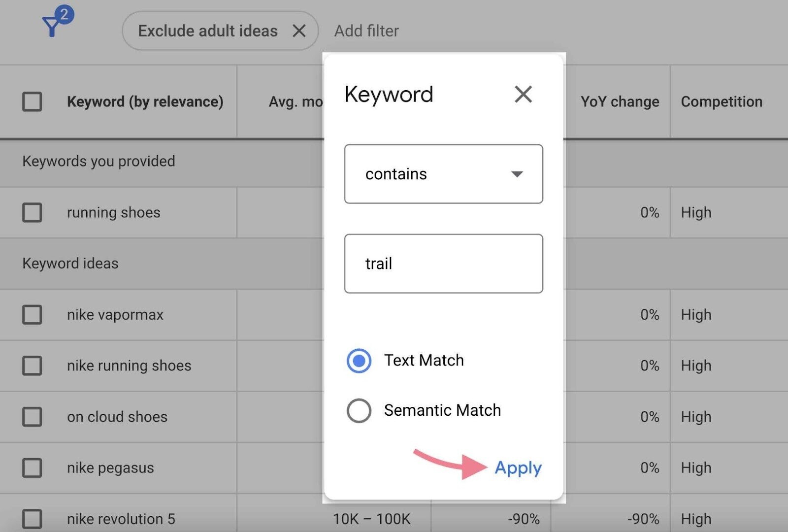Click the Exclude adult ideas chip label
The image size is (788, 532).
[208, 31]
